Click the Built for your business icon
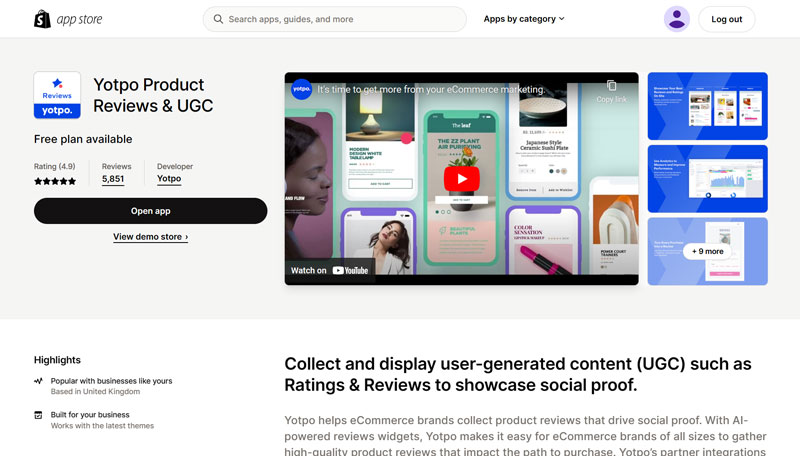 tap(38, 415)
